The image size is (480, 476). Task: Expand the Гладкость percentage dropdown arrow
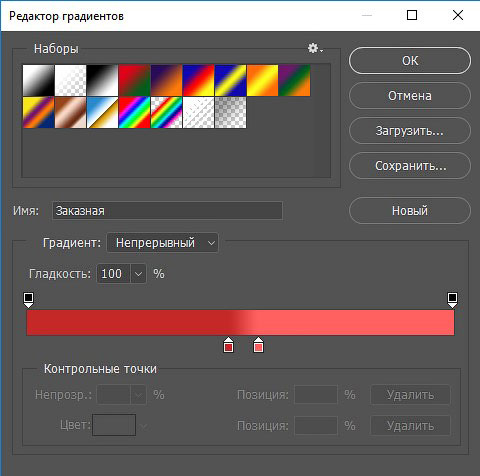(138, 274)
